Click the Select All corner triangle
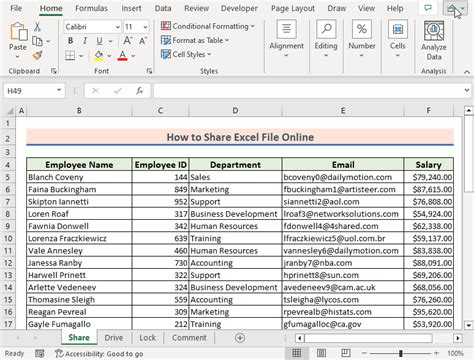Screen dimensions: 474x360 (10, 111)
